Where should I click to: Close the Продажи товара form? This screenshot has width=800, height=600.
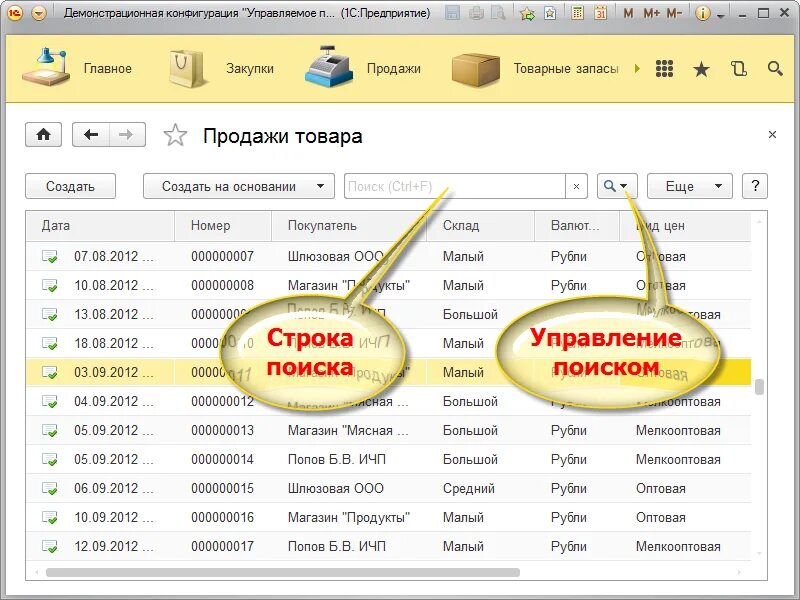772,134
